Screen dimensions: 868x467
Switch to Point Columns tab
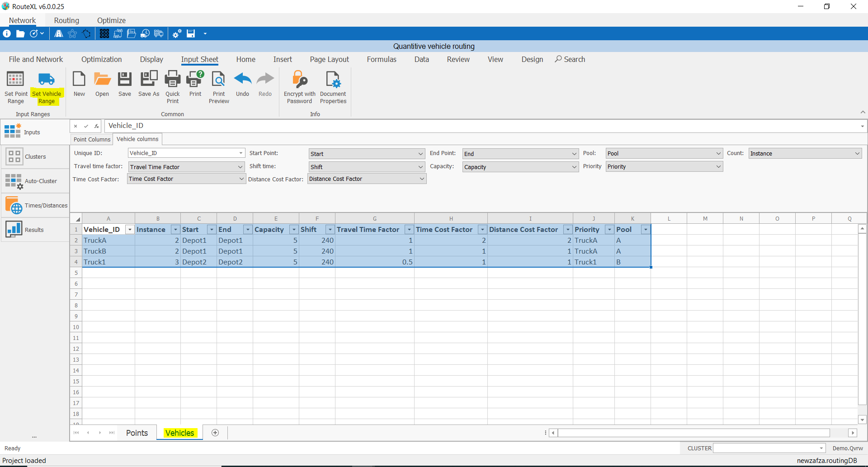point(92,139)
